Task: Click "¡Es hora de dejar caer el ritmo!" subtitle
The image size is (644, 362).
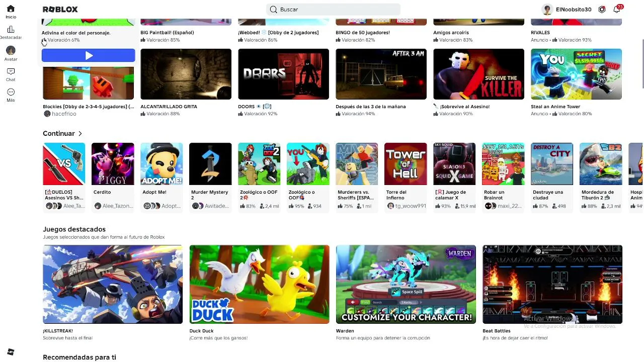Action: [x=515, y=338]
